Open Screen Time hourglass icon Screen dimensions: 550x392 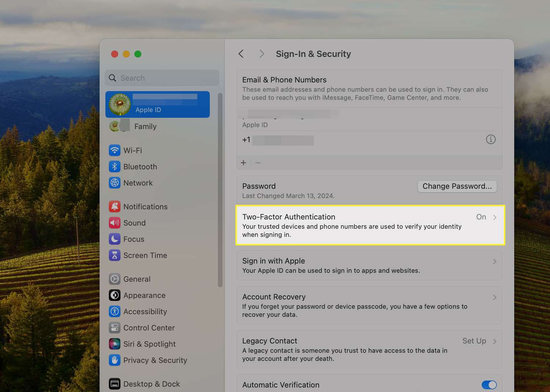pos(115,255)
